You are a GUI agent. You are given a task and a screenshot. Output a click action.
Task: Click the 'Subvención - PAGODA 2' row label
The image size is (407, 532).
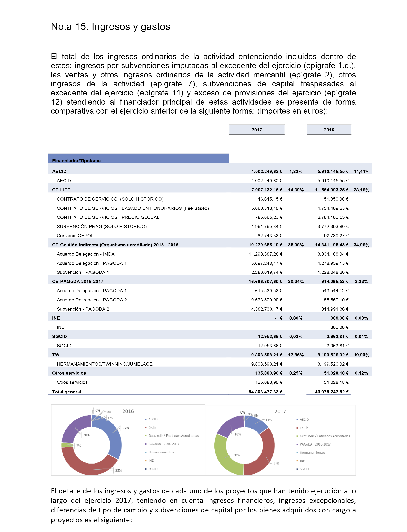(x=83, y=309)
